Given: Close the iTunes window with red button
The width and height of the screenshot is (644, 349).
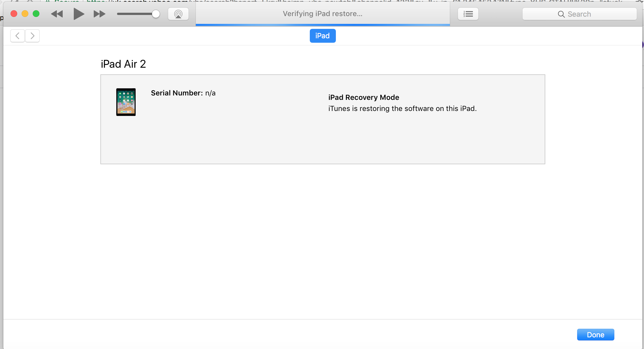Looking at the screenshot, I should [x=14, y=14].
